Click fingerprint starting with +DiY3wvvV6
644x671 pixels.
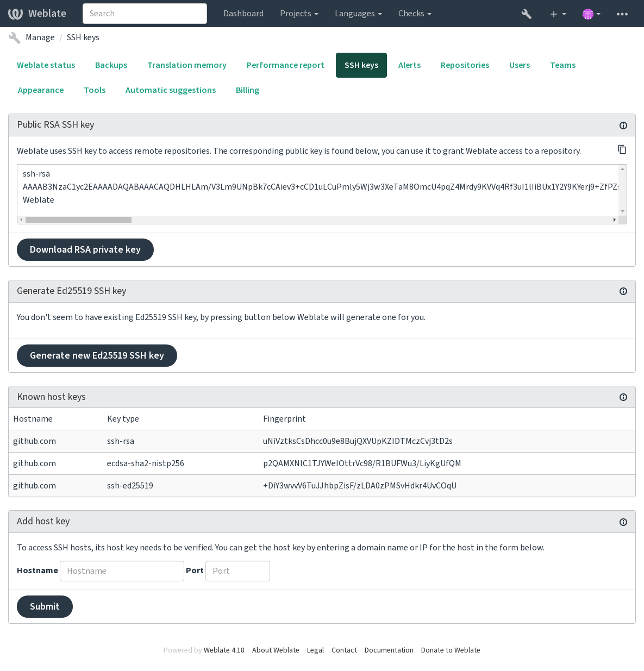pyautogui.click(x=360, y=486)
